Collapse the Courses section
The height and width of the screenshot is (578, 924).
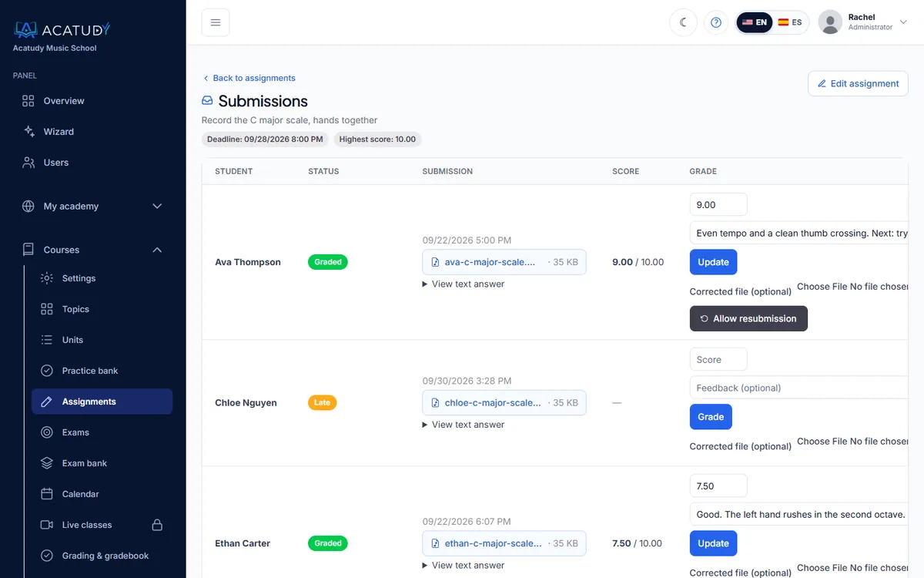[x=93, y=250]
